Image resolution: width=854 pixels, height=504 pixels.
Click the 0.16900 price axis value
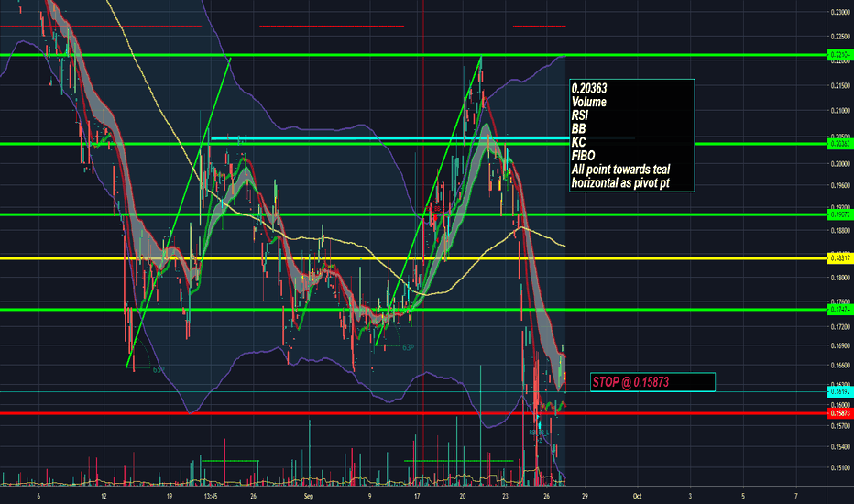tap(840, 345)
